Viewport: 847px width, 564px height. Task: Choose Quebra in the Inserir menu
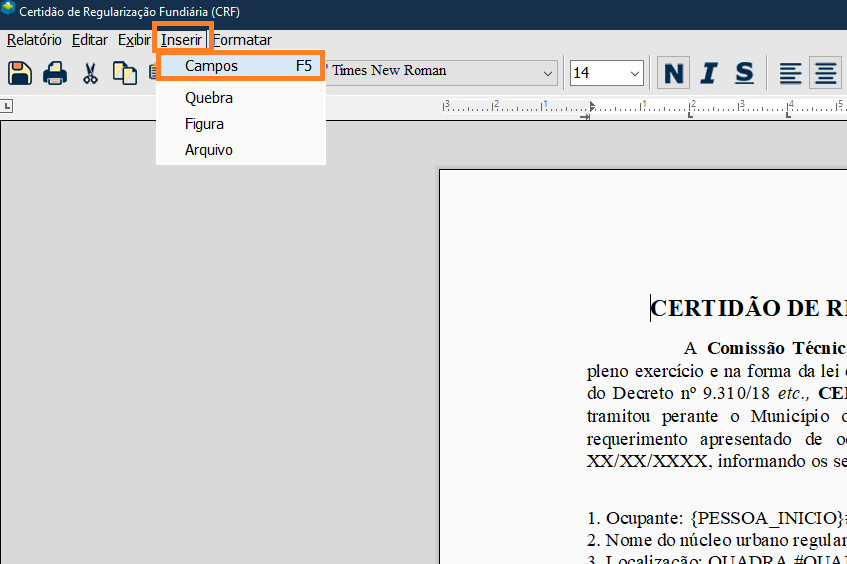tap(209, 98)
